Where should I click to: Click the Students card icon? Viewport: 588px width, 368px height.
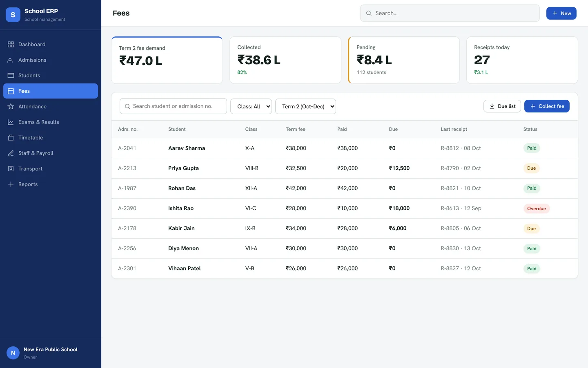click(11, 75)
